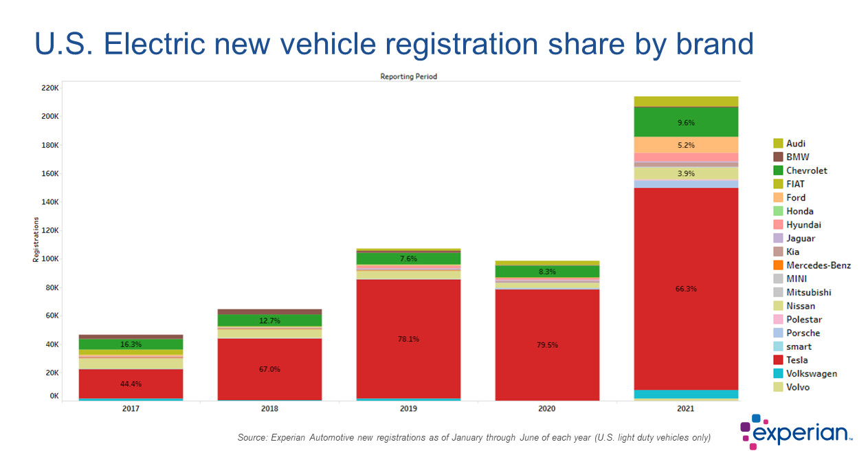The height and width of the screenshot is (464, 868).
Task: Click the 5.2% Ford segment in 2021
Action: pos(685,145)
